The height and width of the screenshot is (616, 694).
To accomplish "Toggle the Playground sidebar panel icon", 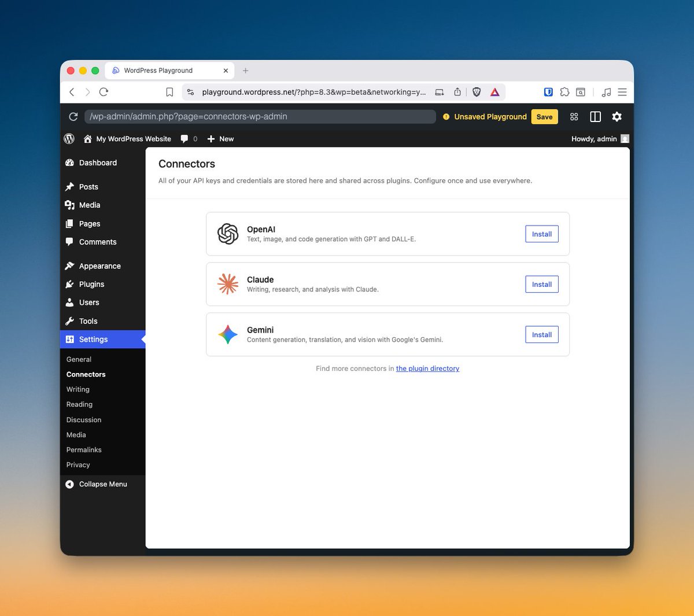I will click(595, 117).
